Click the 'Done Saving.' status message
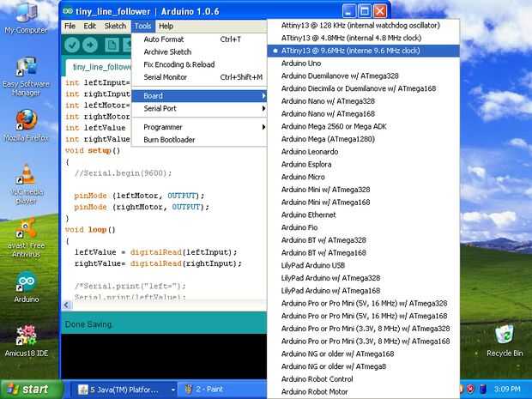Image resolution: width=532 pixels, height=399 pixels. pyautogui.click(x=88, y=324)
